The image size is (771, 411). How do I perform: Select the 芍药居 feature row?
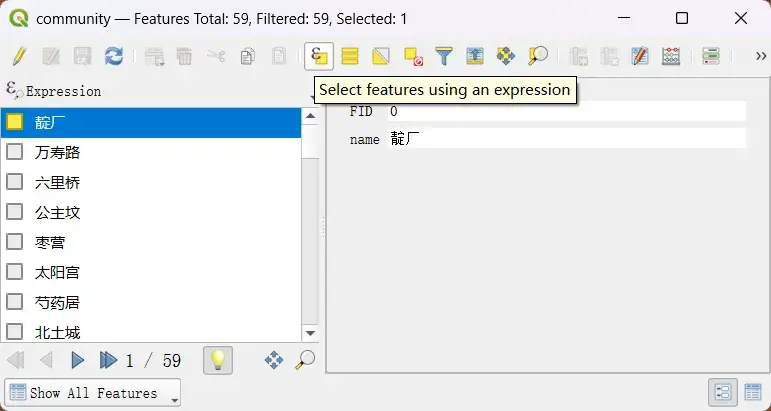click(x=151, y=302)
